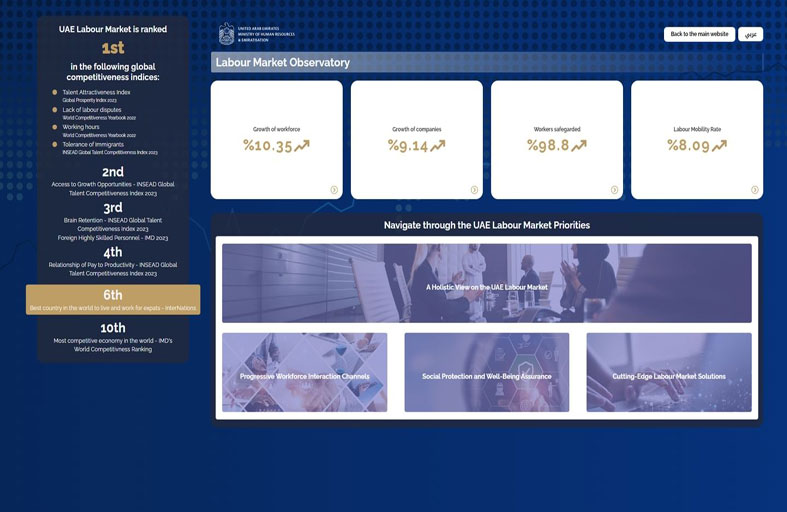Click the upward trend arrow beside %98.8
This screenshot has height=512, width=787.
point(579,146)
